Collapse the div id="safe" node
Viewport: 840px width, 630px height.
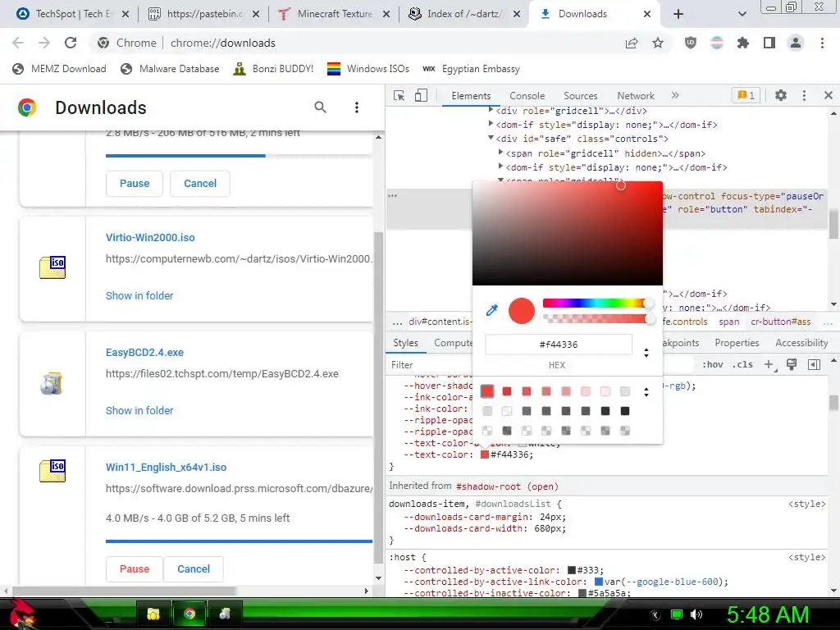tap(491, 138)
